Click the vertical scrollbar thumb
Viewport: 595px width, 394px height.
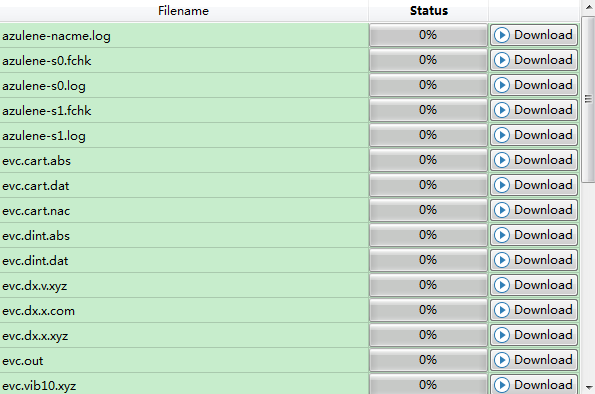click(588, 99)
